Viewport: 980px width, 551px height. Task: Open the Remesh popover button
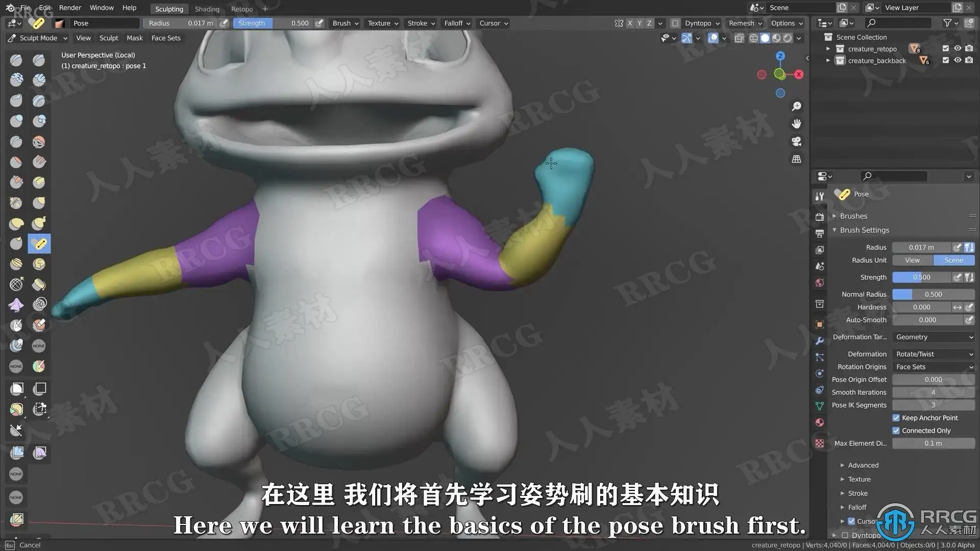[x=745, y=23]
